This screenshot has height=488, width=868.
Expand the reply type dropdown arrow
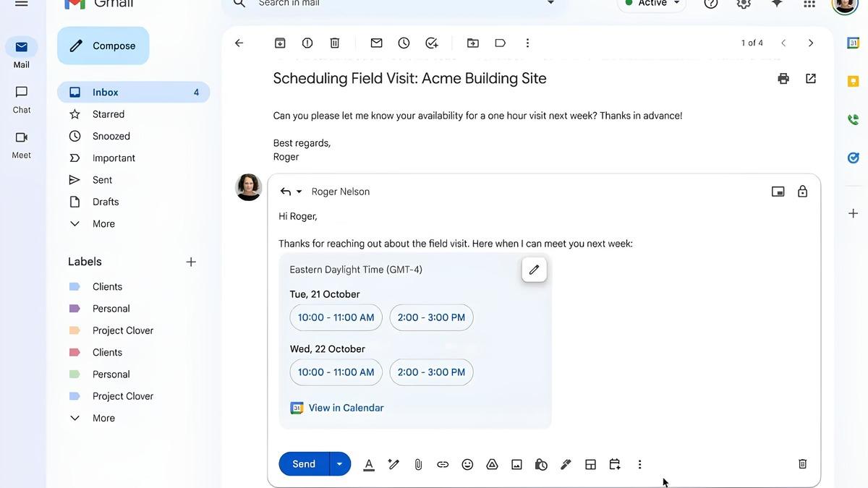coord(299,192)
